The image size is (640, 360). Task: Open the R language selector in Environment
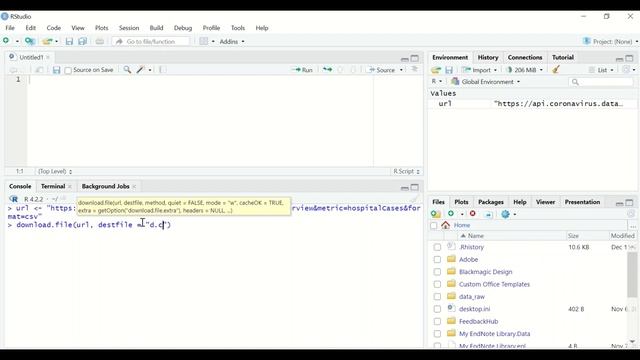[436, 81]
